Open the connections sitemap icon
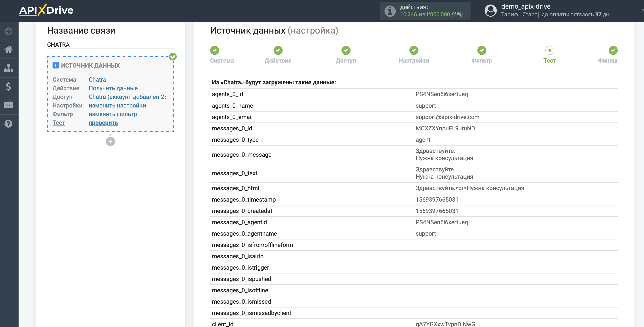 (x=9, y=68)
